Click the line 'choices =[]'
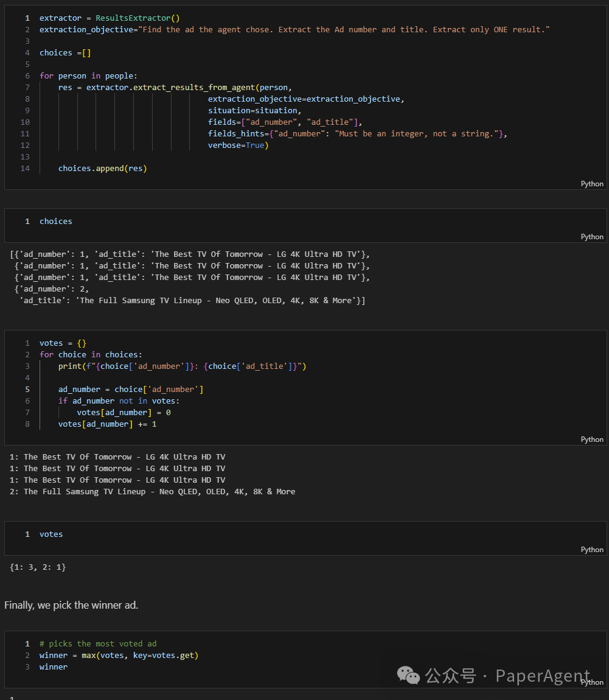 (65, 53)
